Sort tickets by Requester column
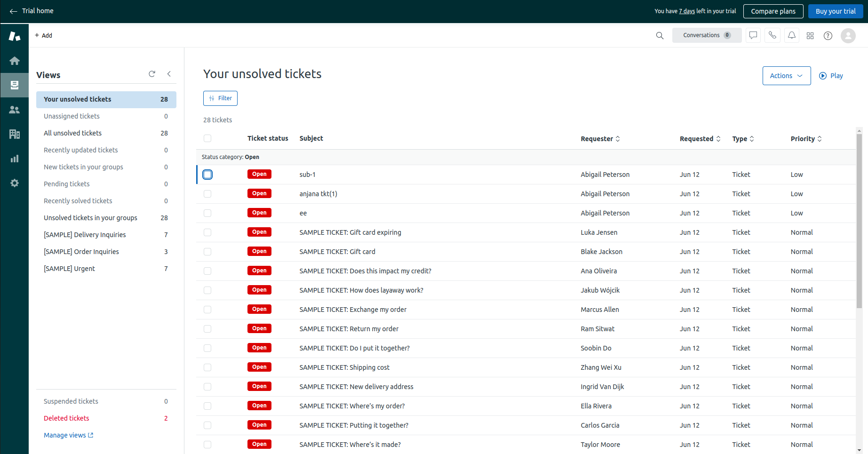The width and height of the screenshot is (868, 454). pos(600,139)
